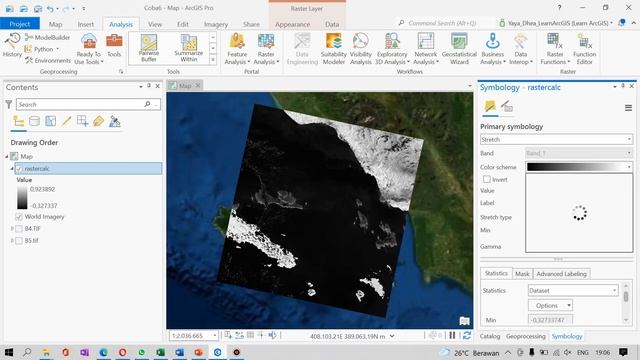Image resolution: width=640 pixels, height=360 pixels.
Task: Switch to the Catalog pane
Action: 490,336
